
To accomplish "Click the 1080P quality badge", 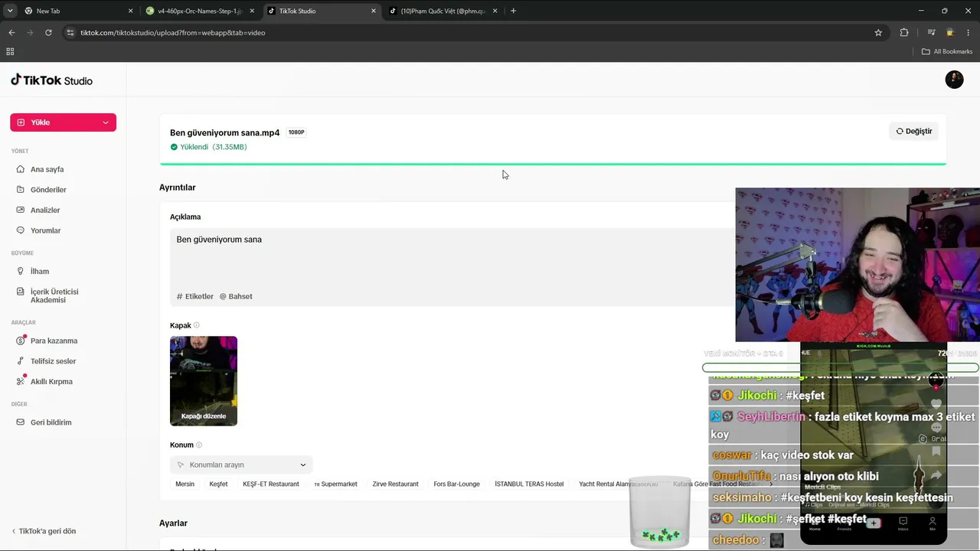I will tap(296, 132).
